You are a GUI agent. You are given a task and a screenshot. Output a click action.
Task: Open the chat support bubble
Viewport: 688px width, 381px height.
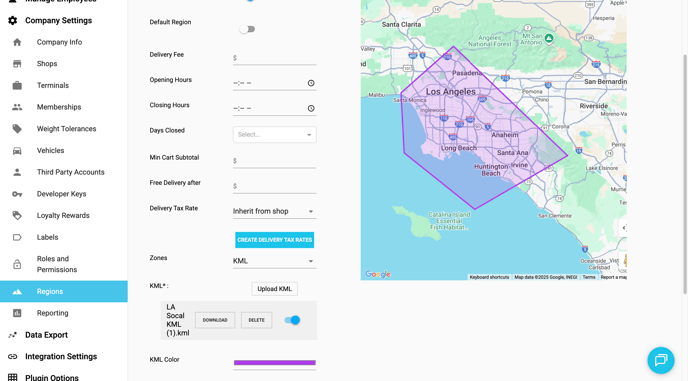point(661,360)
